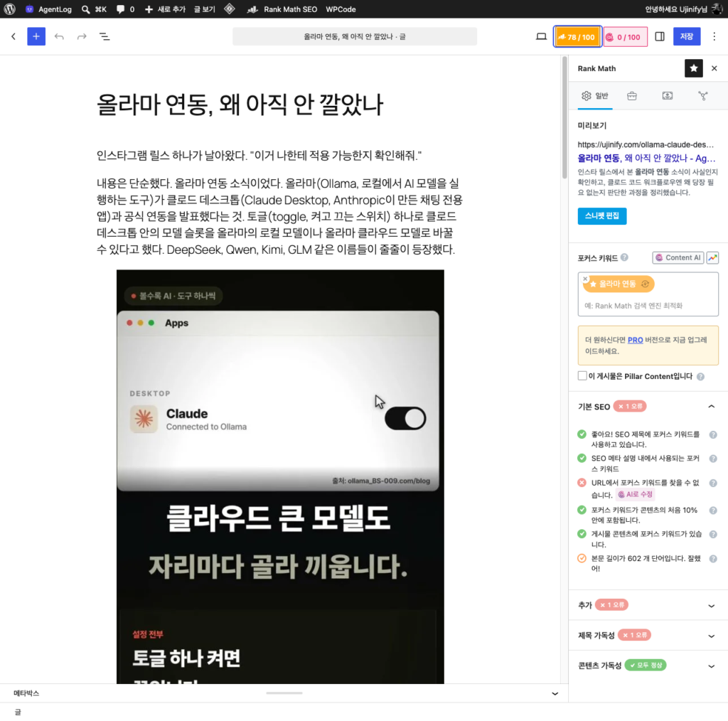Select the 올라마 연동 focus keyword chip

coord(619,284)
